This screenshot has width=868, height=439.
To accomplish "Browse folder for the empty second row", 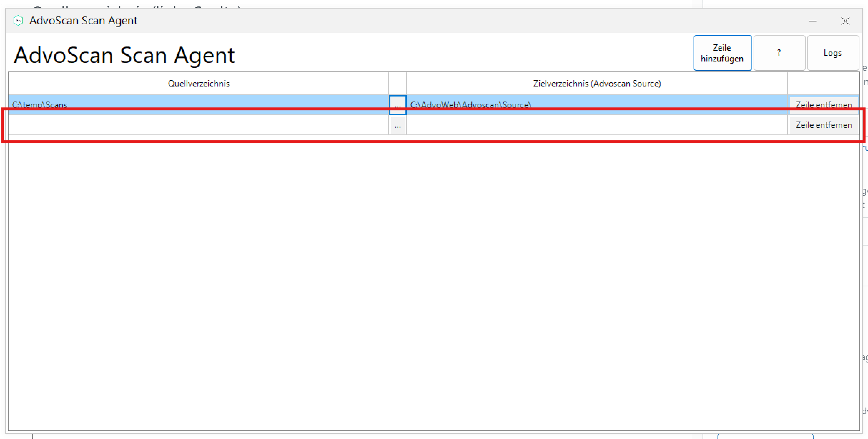I will click(398, 125).
